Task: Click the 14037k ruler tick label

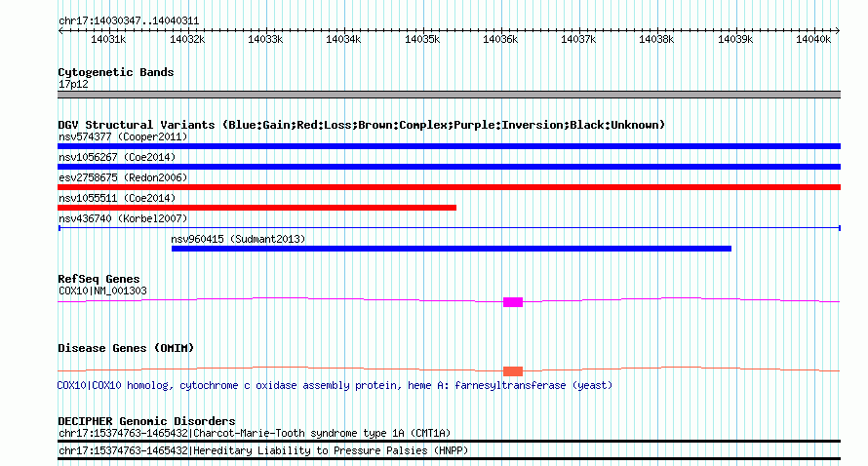Action: pyautogui.click(x=578, y=39)
